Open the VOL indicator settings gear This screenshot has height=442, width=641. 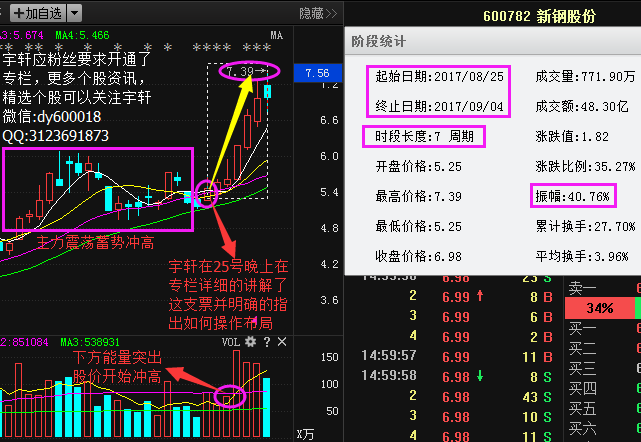click(252, 342)
